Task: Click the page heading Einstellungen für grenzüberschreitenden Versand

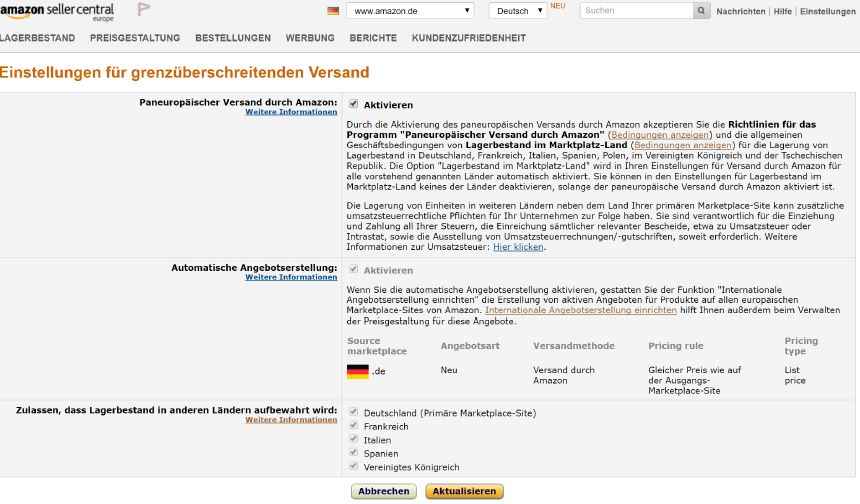Action: click(184, 72)
